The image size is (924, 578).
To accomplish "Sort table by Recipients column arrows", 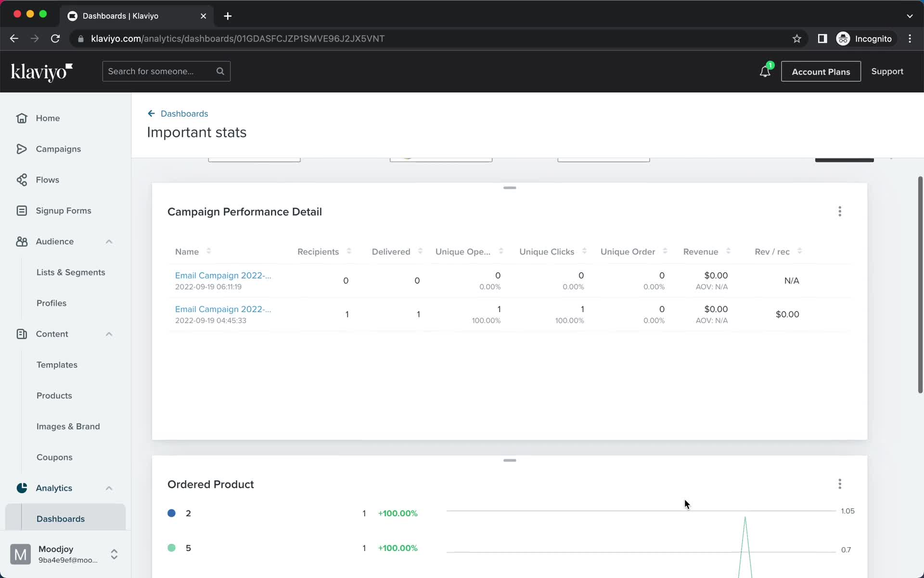I will pos(349,251).
